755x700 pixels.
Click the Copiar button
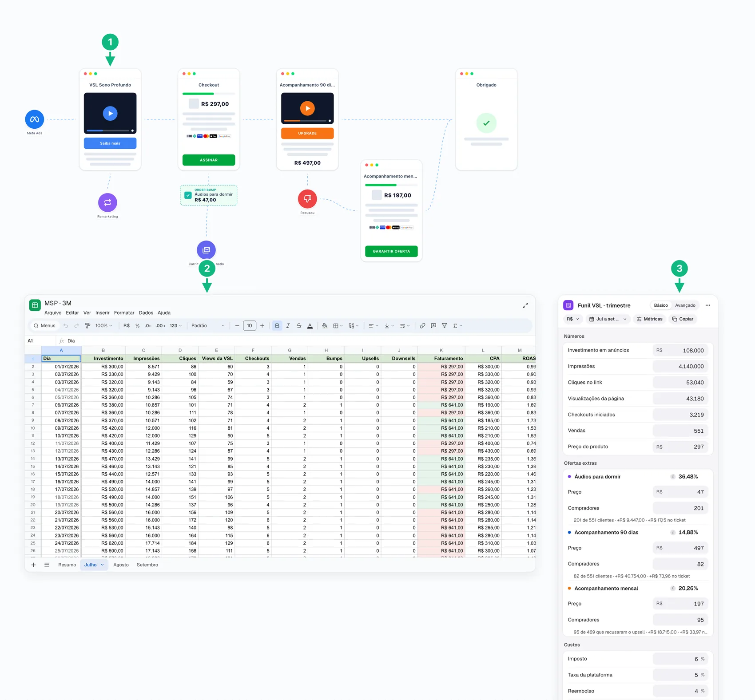coord(683,319)
